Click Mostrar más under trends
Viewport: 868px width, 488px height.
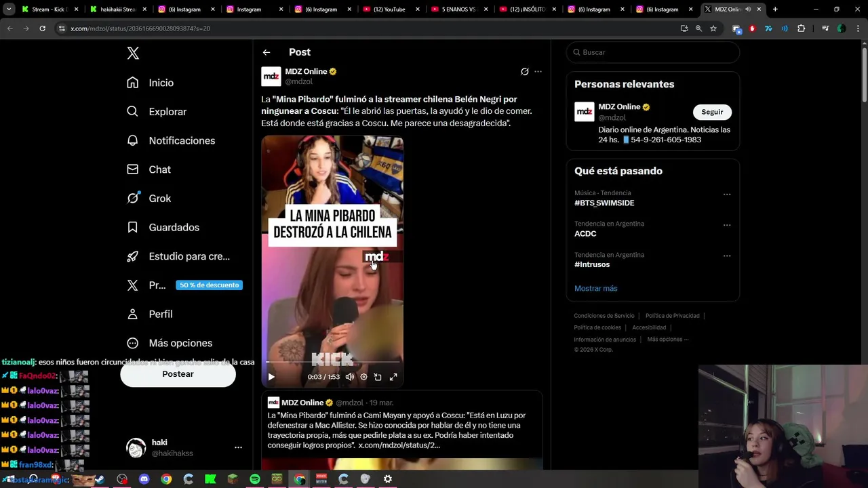(596, 288)
